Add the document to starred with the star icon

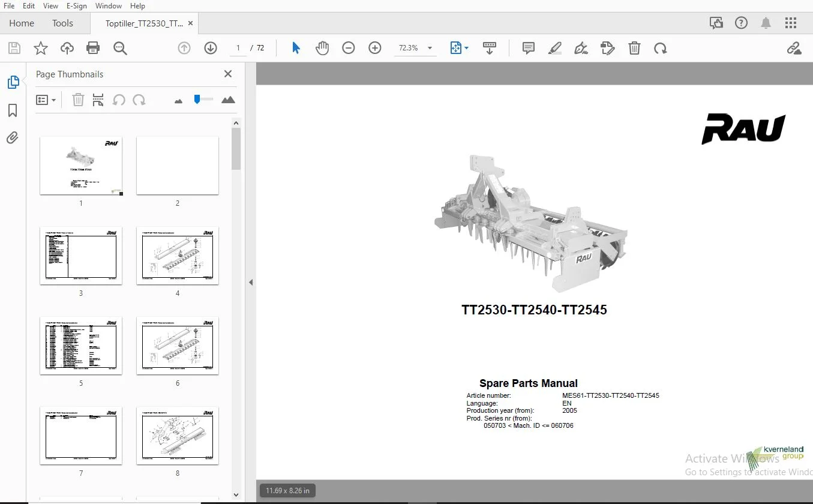(40, 48)
